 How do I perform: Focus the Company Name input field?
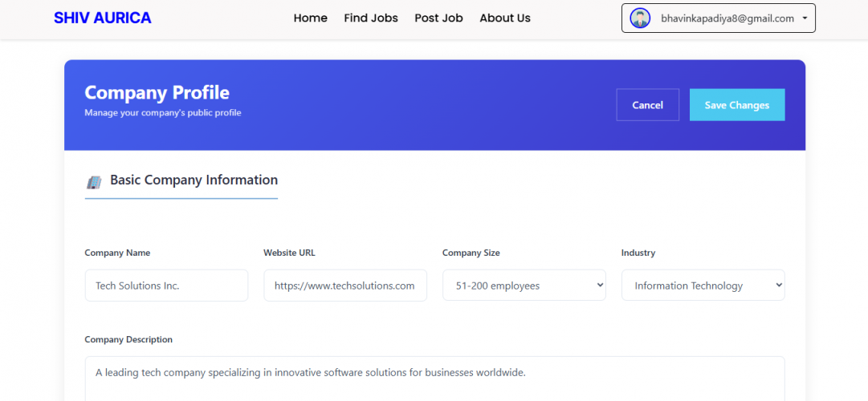click(166, 286)
